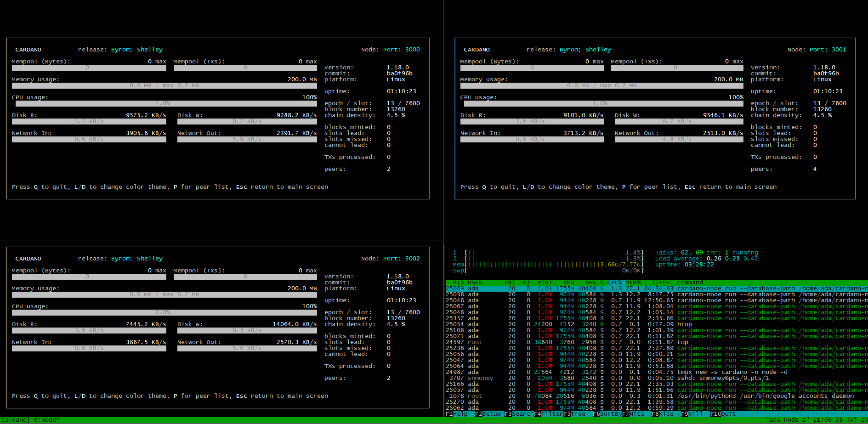Click the CPU 1 meter in htop
The height and width of the screenshot is (424, 868).
coord(549,253)
